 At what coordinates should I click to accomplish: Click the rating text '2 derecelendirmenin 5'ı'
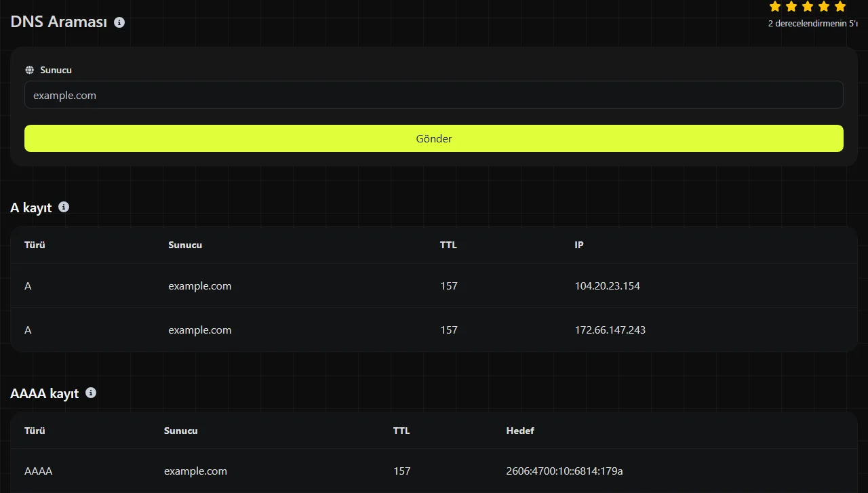[812, 24]
